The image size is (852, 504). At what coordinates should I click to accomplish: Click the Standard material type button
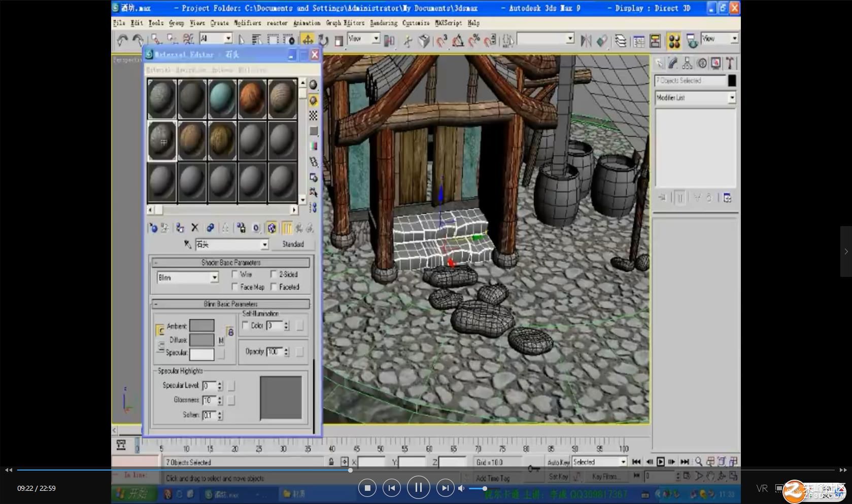(x=293, y=244)
